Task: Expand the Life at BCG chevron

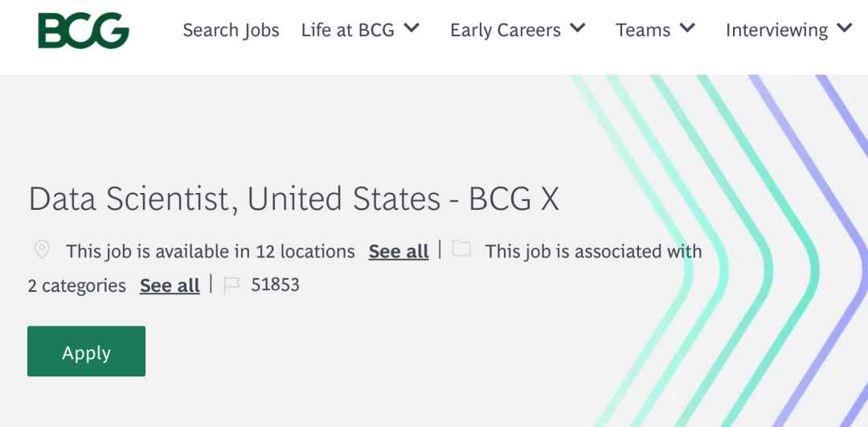Action: [x=411, y=27]
